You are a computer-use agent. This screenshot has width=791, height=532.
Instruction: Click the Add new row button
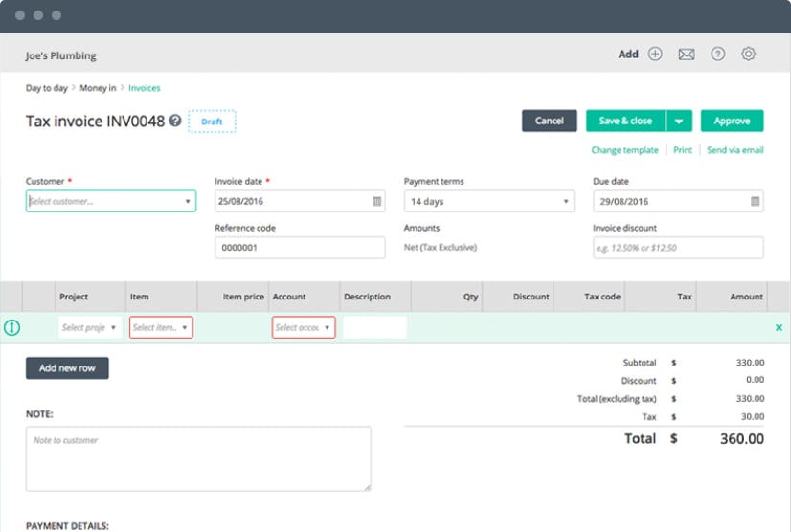pyautogui.click(x=67, y=368)
